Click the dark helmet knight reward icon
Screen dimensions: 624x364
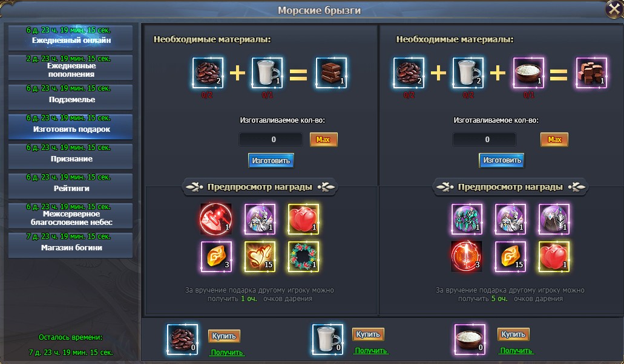pos(554,219)
